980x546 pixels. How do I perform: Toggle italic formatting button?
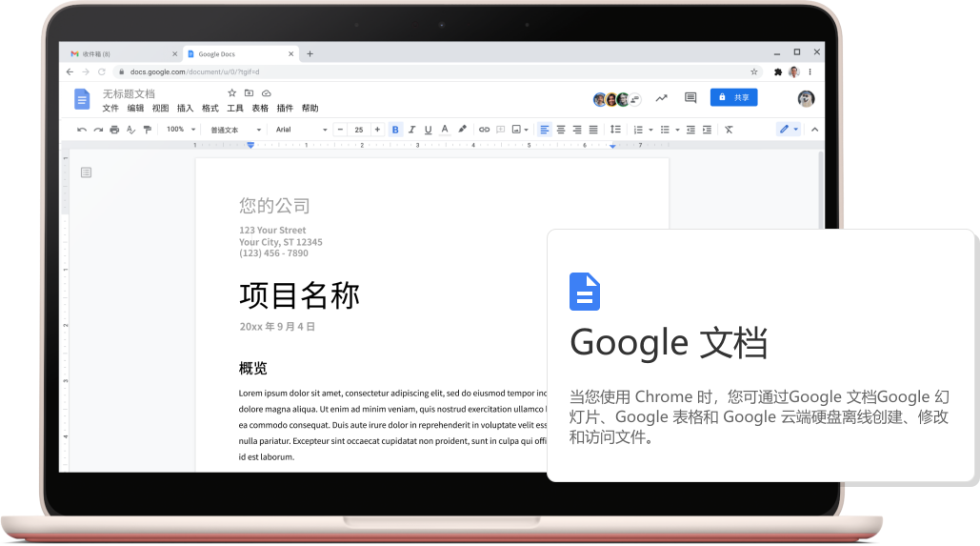click(411, 130)
